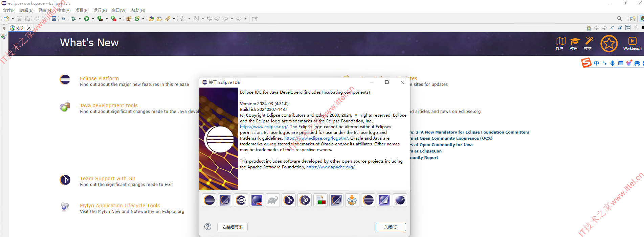Open a terminal using the monitor icon

(x=54, y=19)
